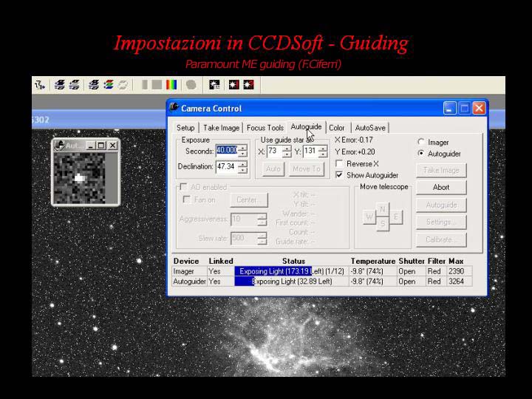
Task: Open the Take Image tab
Action: click(221, 128)
